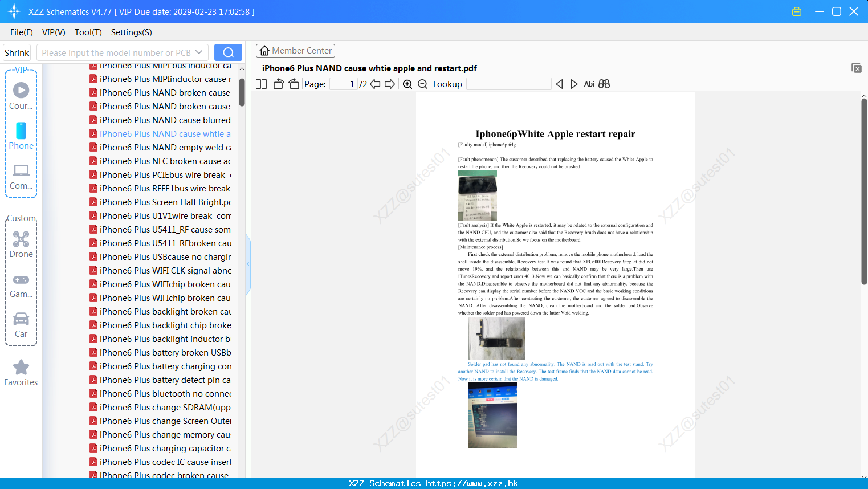Go to the previous PDF page arrow
Image resolution: width=868 pixels, height=489 pixels.
coord(375,84)
